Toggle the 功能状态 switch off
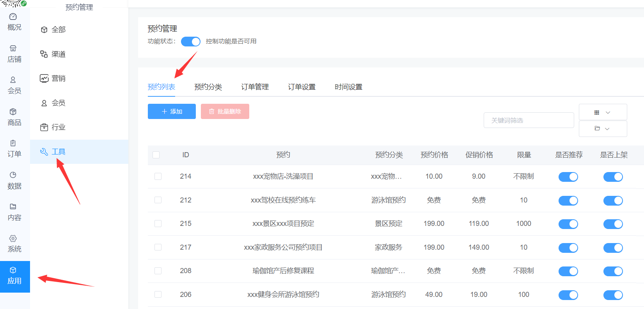The width and height of the screenshot is (644, 309). [191, 41]
